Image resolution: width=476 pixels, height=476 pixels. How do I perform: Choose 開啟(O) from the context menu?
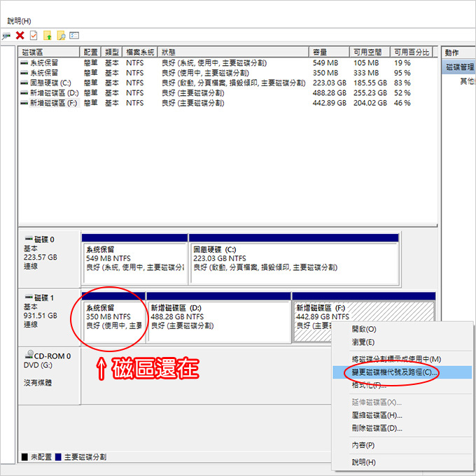[x=364, y=329]
